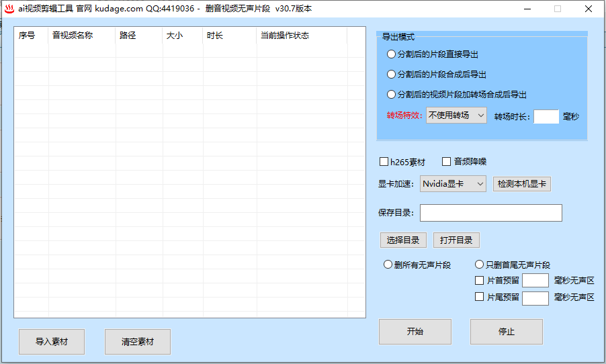This screenshot has height=364, width=606.
Task: Click the 片尾预留 milliseconds input box
Action: point(535,298)
